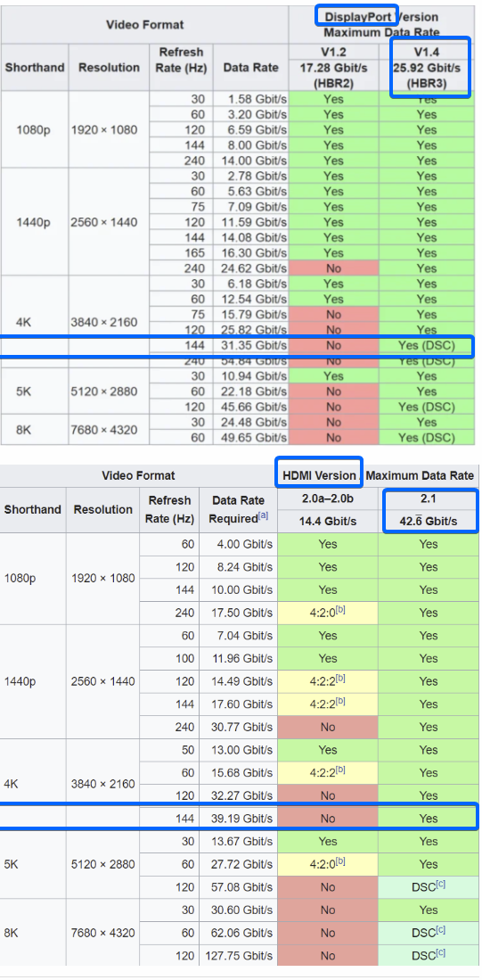Open footnote [c] in the 62.06 Gbit/s row
Viewport: 482px width, 980px height.
tap(441, 929)
